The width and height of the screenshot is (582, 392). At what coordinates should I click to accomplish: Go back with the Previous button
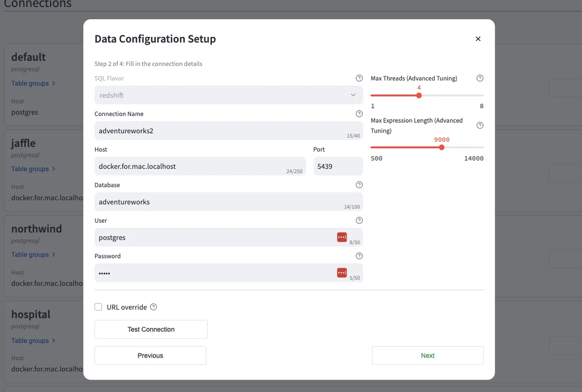pyautogui.click(x=150, y=356)
